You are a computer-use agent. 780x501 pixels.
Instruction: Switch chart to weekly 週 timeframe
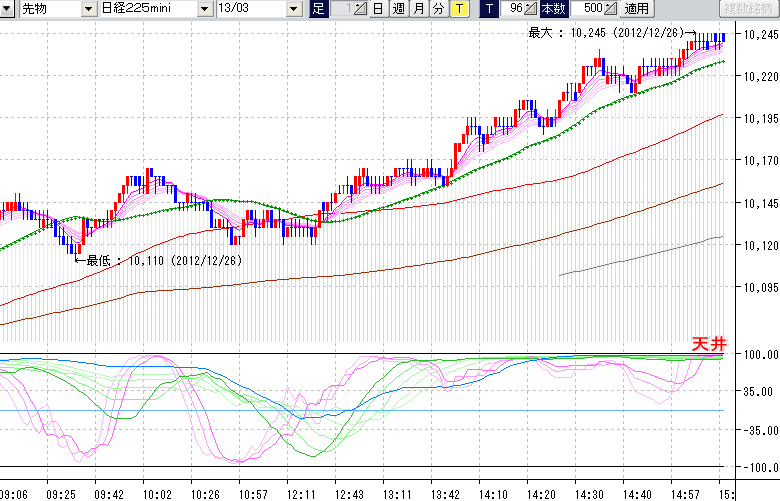(397, 9)
